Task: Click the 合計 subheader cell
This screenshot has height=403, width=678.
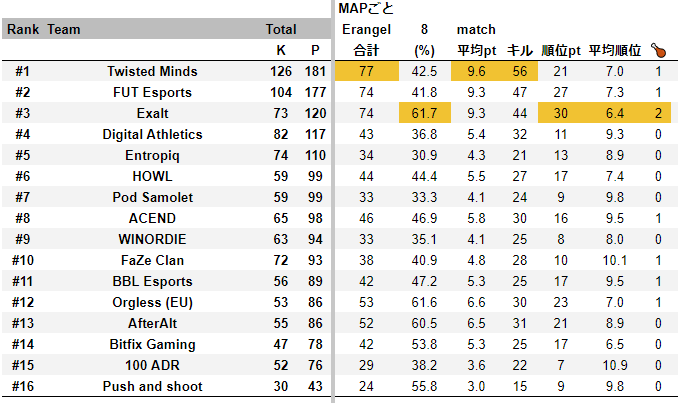Action: pos(366,50)
